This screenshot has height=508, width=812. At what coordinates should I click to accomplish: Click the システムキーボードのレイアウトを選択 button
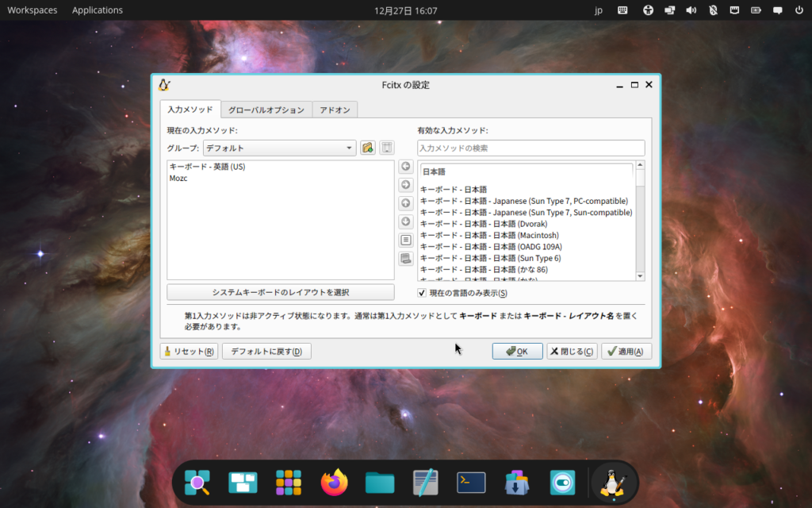tap(281, 292)
